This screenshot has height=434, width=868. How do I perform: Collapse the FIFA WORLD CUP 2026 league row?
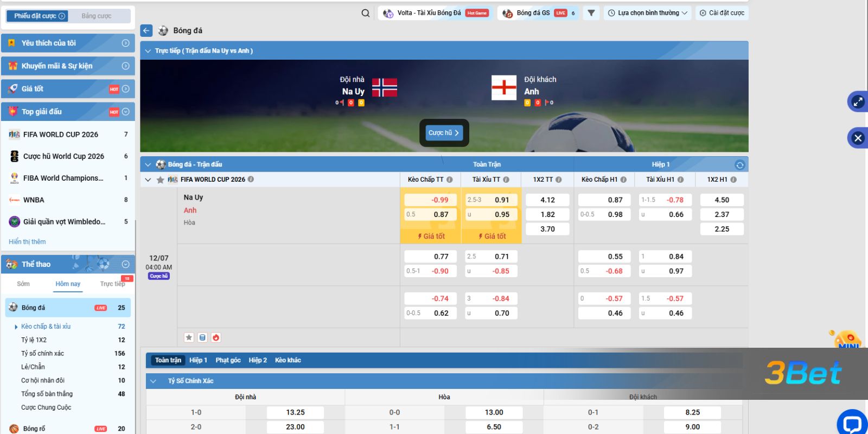coord(148,180)
